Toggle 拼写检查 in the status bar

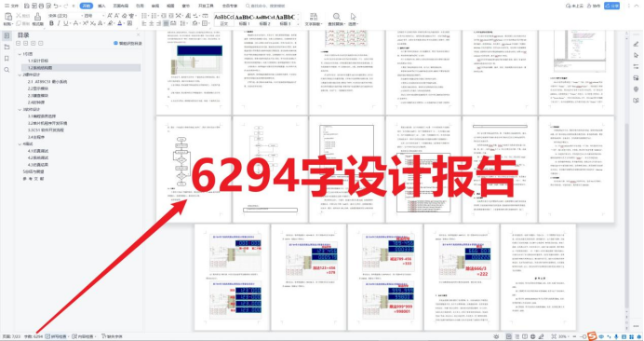click(x=56, y=336)
